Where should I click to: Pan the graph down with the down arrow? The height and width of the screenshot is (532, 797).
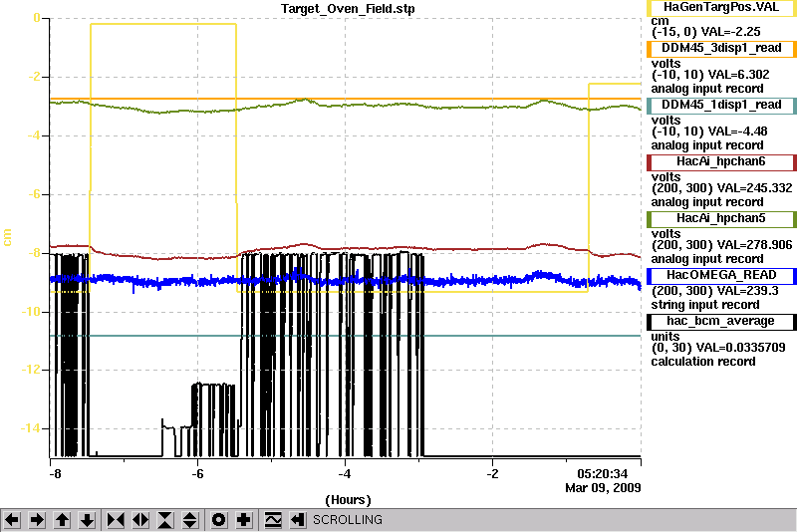click(x=87, y=520)
